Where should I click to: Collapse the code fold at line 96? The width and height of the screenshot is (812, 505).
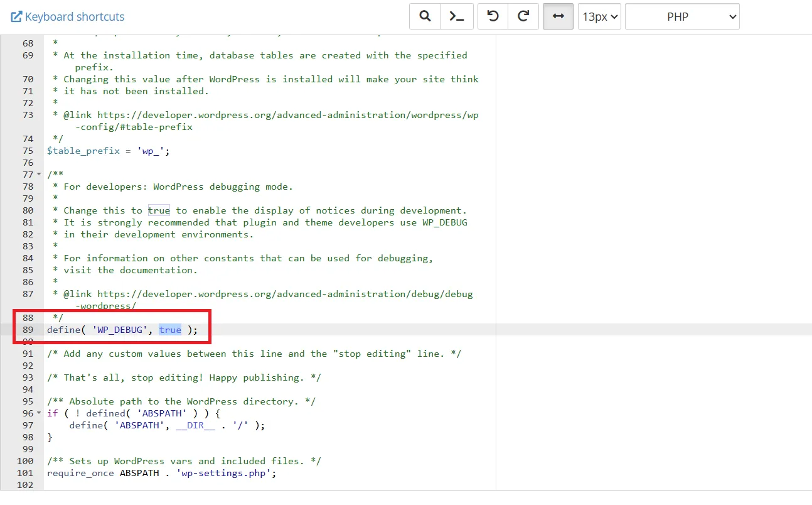click(39, 413)
